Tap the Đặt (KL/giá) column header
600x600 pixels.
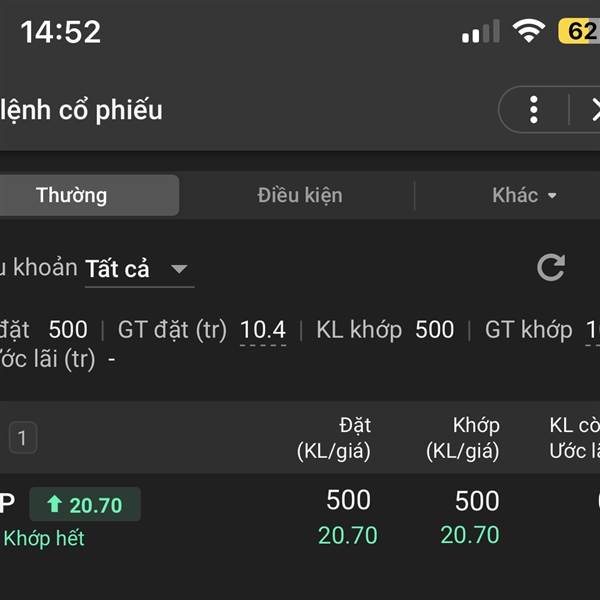click(334, 438)
